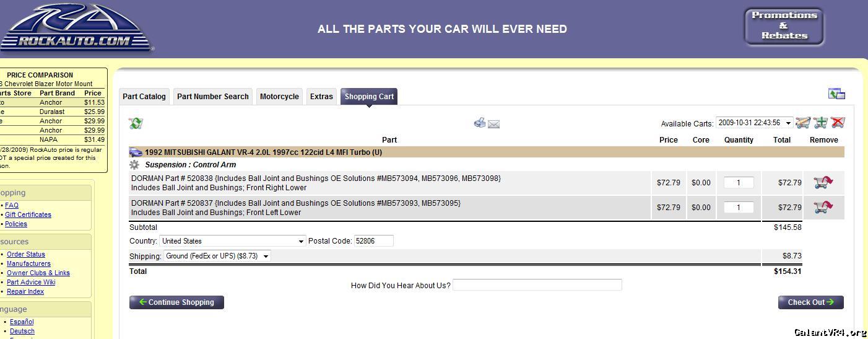
Task: Open the Part Number Search tab
Action: (212, 97)
